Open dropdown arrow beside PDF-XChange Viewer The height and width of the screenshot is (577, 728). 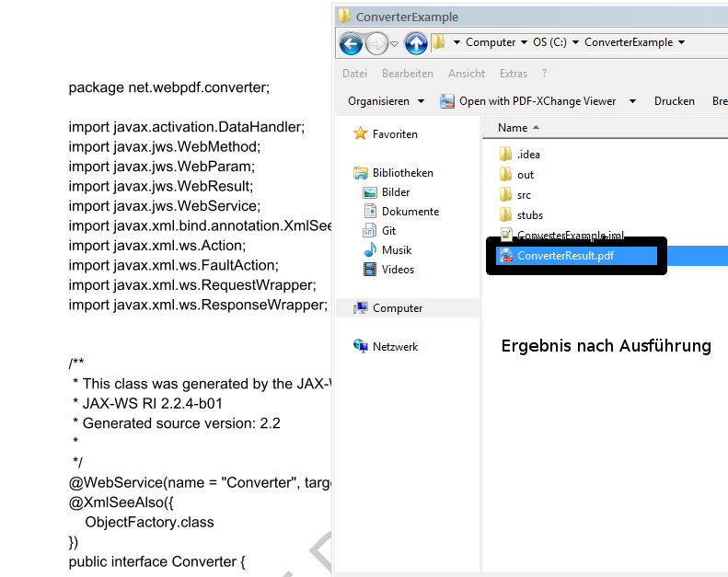[633, 101]
